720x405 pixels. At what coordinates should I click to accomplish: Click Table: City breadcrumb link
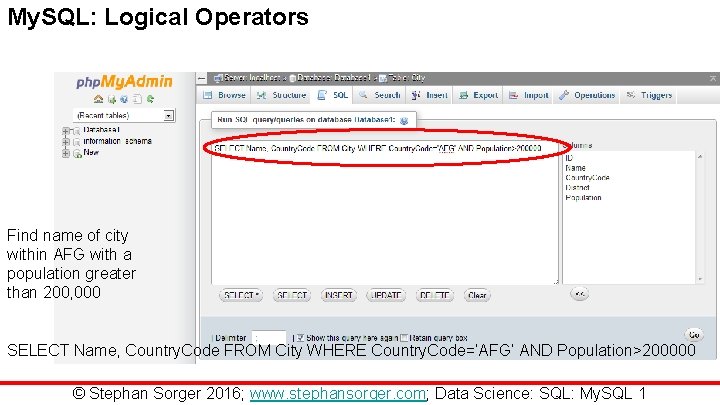pyautogui.click(x=406, y=78)
